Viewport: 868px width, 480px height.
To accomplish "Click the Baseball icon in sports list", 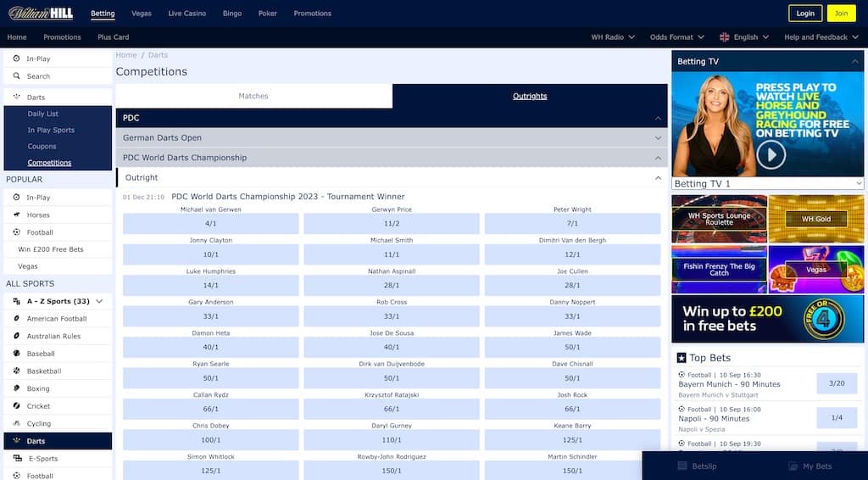I will pyautogui.click(x=17, y=354).
